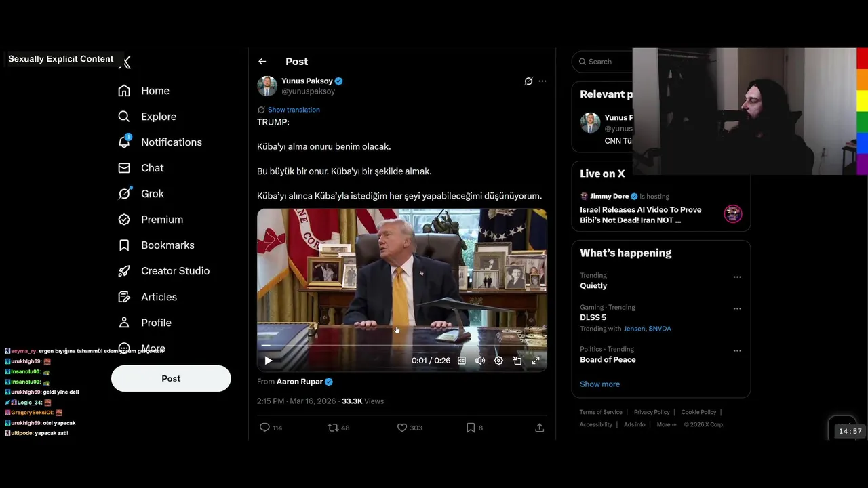Open options for Board of Peace trend

[x=737, y=351]
